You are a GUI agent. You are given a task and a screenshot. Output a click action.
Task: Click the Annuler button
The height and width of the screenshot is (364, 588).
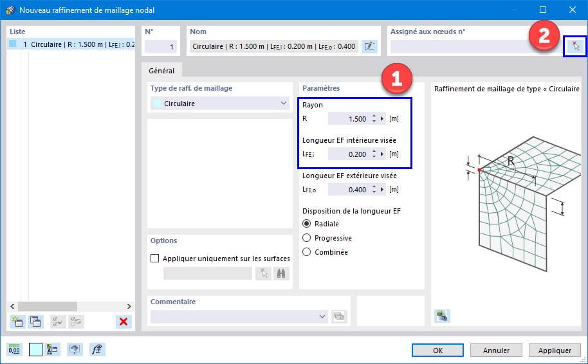[496, 350]
